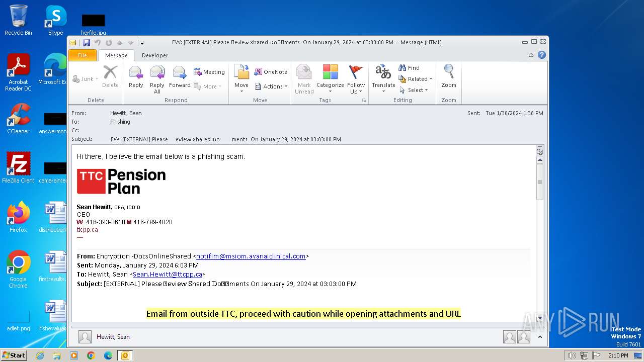Expand the Related dropdown
The height and width of the screenshot is (362, 644).
click(x=416, y=79)
